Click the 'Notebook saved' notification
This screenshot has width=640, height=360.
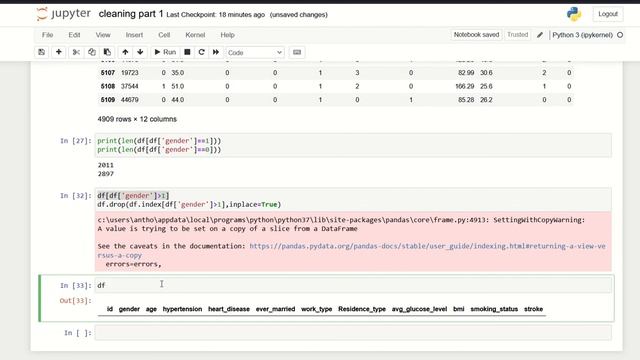tap(476, 35)
